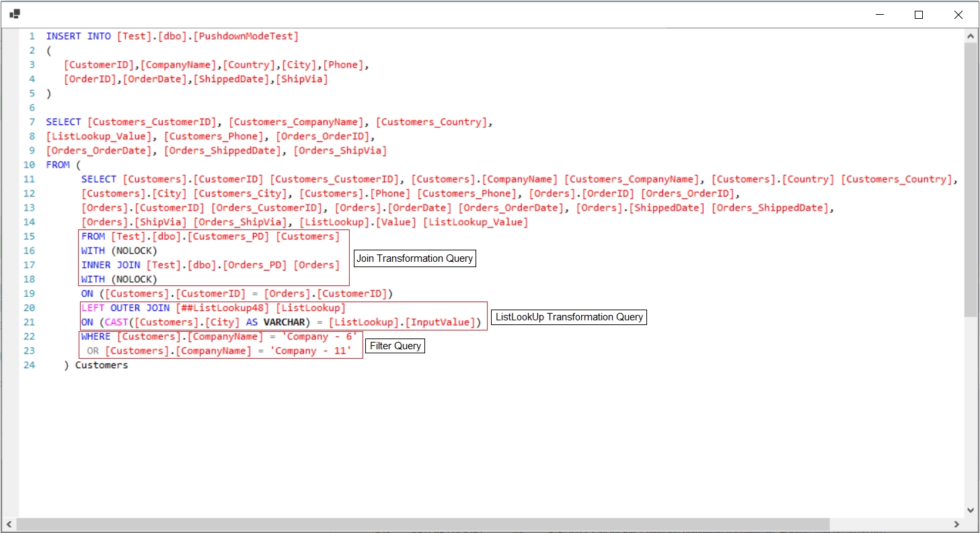Click the vertical scrollbar up arrow
Image resolution: width=980 pixels, height=533 pixels.
point(971,36)
